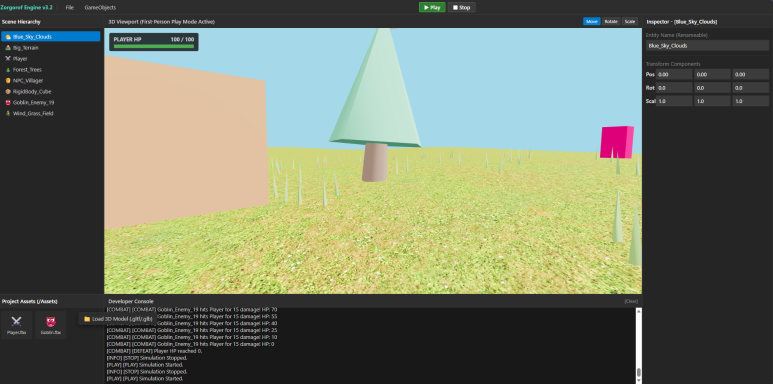
Task: Clear the Developer Console output
Action: [631, 301]
